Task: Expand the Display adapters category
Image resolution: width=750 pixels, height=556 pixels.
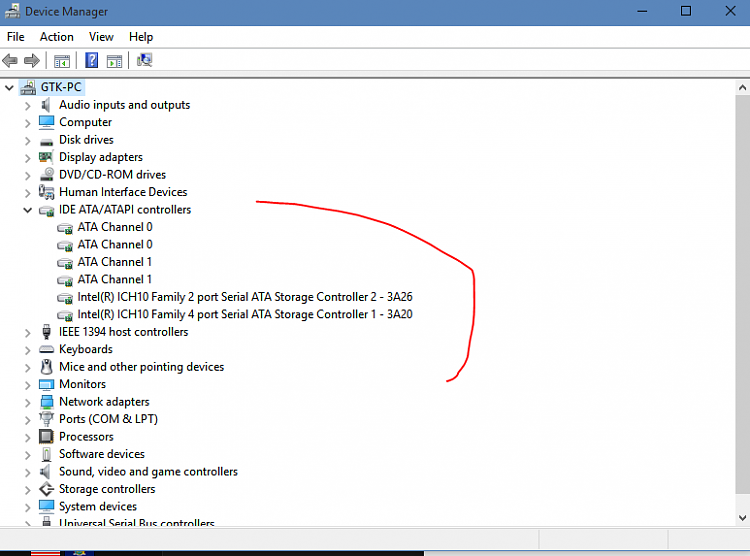Action: pyautogui.click(x=27, y=158)
